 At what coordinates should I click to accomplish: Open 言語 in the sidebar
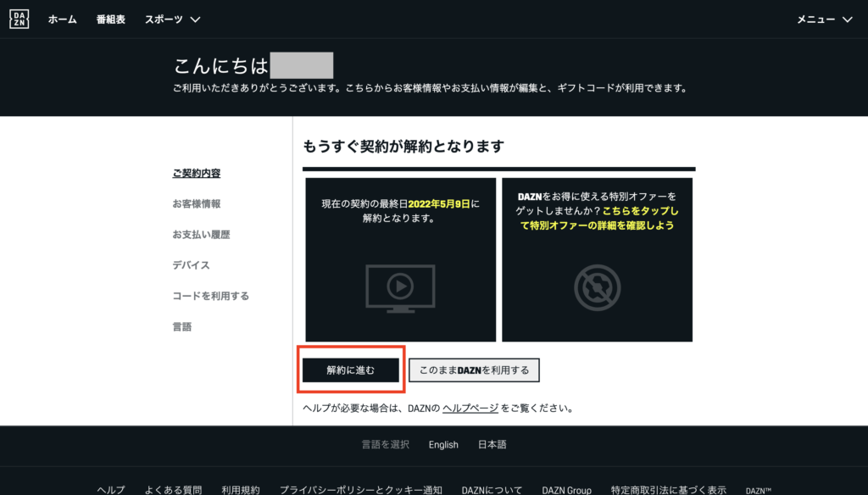(182, 326)
